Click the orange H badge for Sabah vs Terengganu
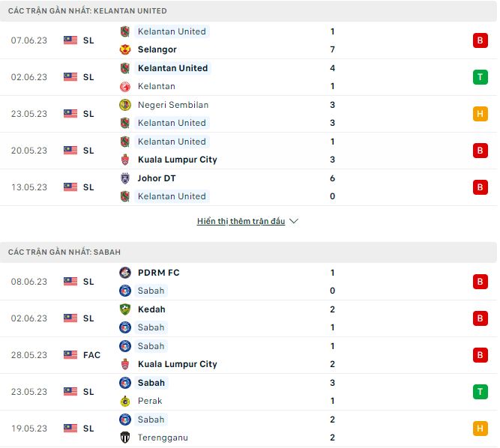The height and width of the screenshot is (448, 500). [x=480, y=429]
